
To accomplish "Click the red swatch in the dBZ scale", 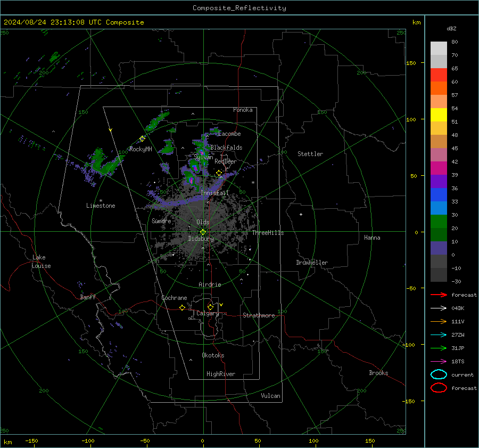I will pyautogui.click(x=439, y=75).
